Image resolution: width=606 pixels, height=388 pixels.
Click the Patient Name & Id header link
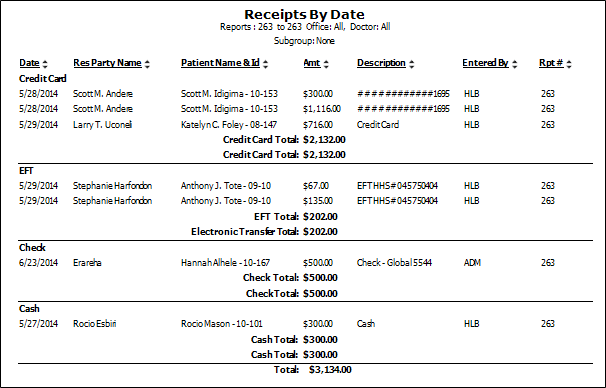220,63
